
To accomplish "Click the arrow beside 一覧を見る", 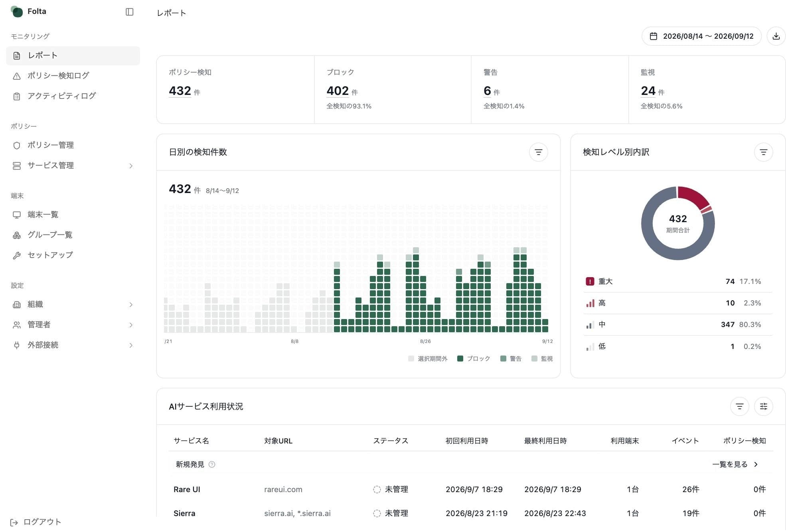I will point(756,464).
